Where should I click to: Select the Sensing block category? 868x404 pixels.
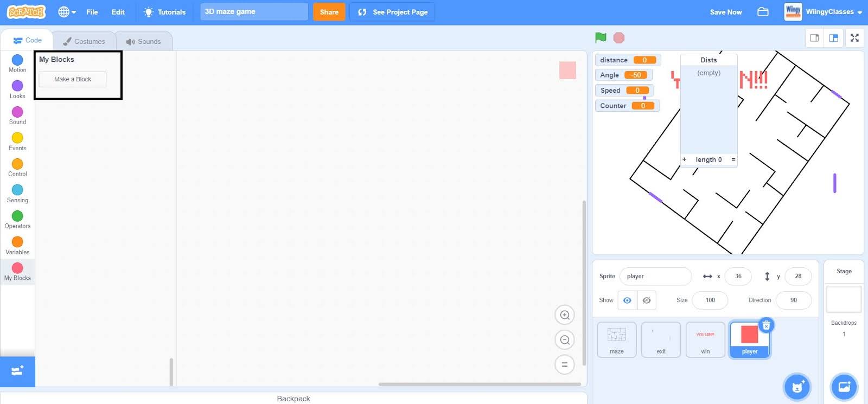point(17,194)
